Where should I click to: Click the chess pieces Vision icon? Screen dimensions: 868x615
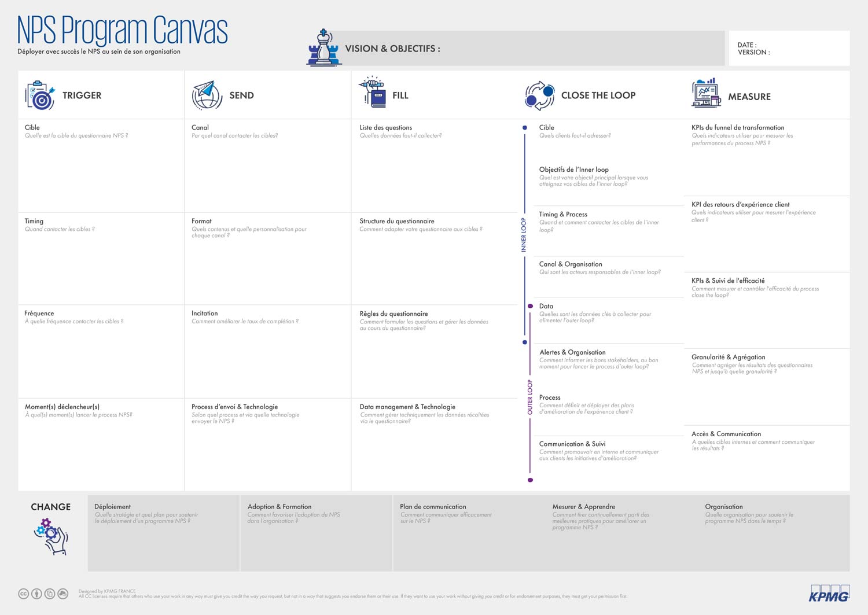pos(324,48)
